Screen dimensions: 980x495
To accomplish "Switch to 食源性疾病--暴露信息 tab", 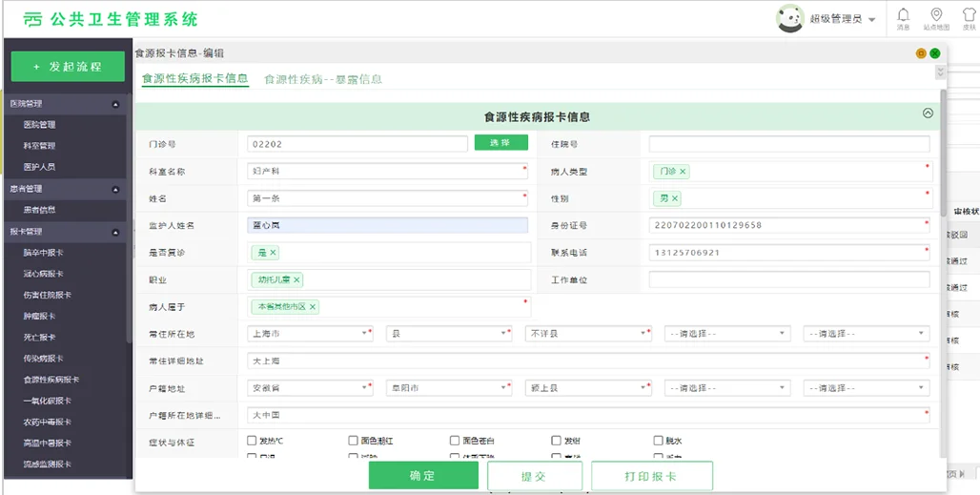I will (x=323, y=79).
